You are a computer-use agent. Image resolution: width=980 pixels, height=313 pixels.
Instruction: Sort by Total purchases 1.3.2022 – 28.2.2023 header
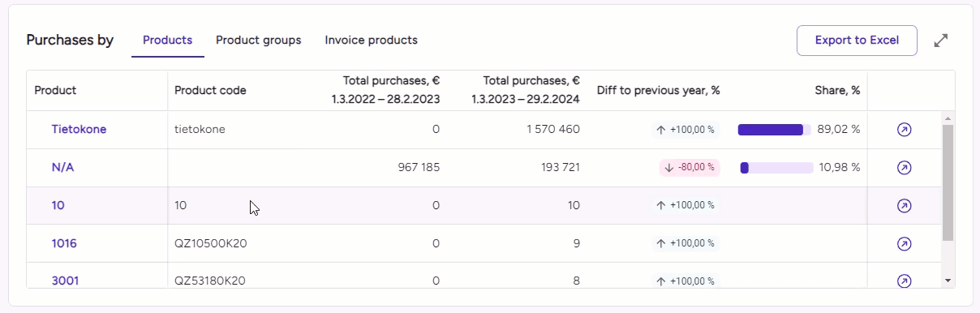(385, 90)
